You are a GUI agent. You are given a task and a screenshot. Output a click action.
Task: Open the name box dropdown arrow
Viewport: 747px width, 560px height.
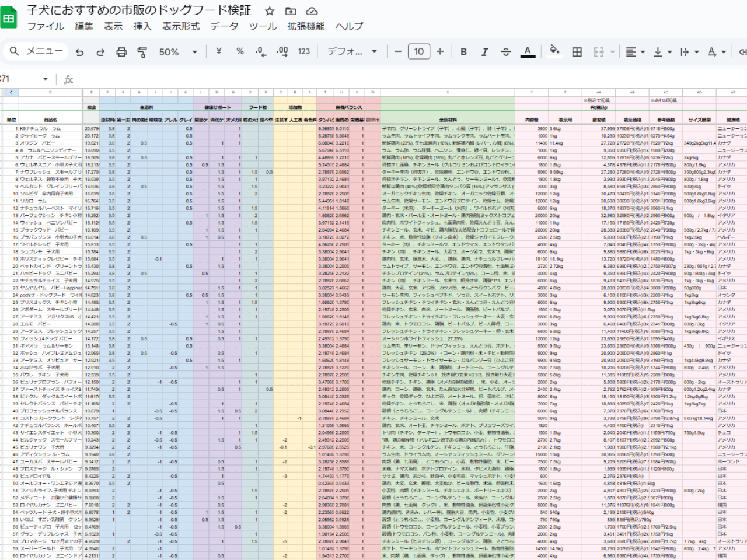click(x=45, y=79)
